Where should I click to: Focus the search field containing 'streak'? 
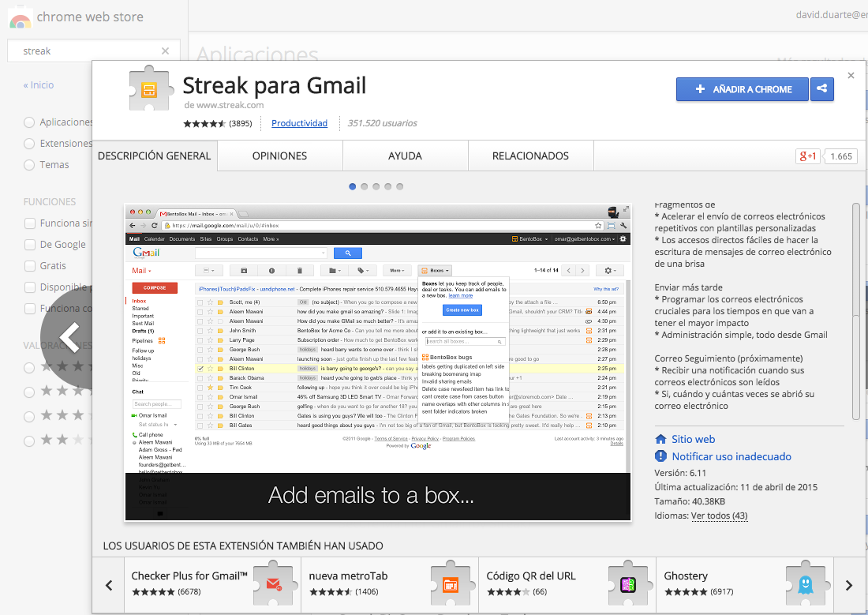tap(94, 51)
